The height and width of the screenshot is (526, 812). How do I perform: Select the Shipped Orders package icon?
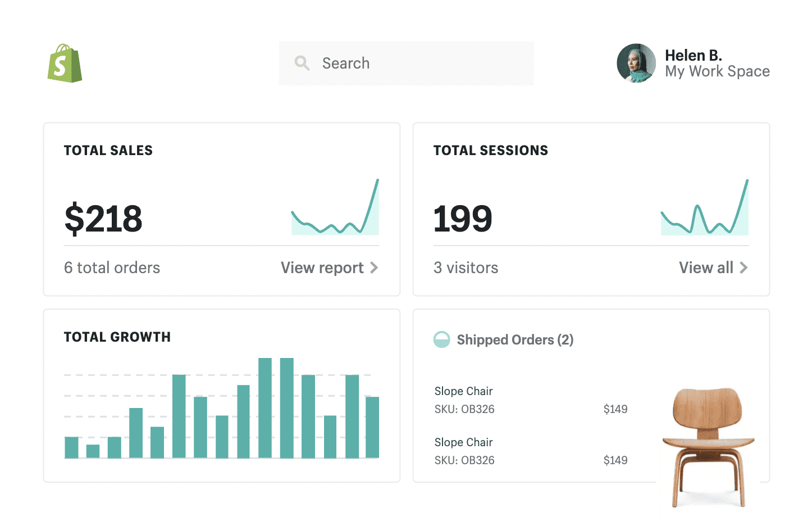click(x=442, y=339)
